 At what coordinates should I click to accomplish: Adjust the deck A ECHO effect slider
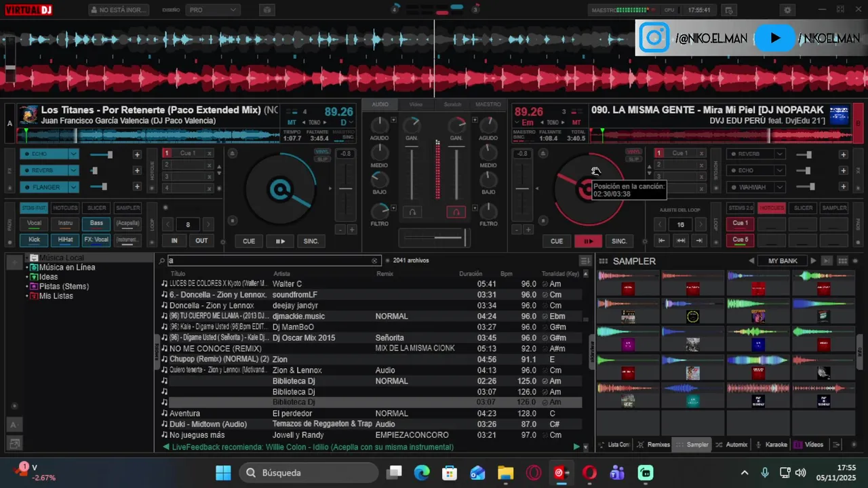102,155
